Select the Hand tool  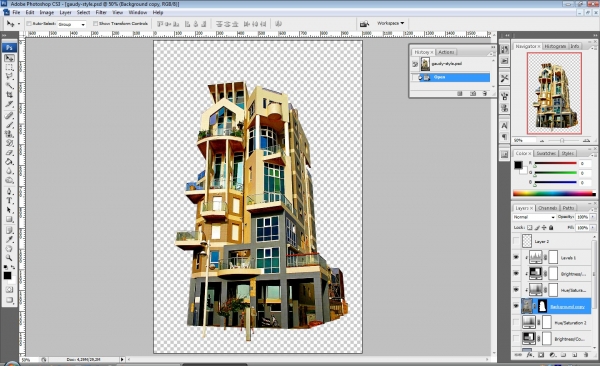tap(9, 248)
